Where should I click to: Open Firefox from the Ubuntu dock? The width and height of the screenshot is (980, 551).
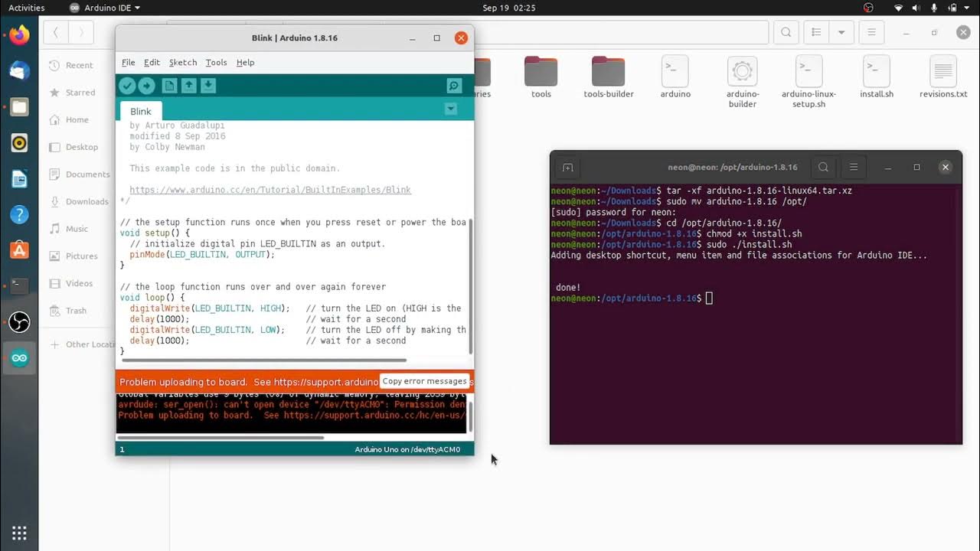(19, 35)
